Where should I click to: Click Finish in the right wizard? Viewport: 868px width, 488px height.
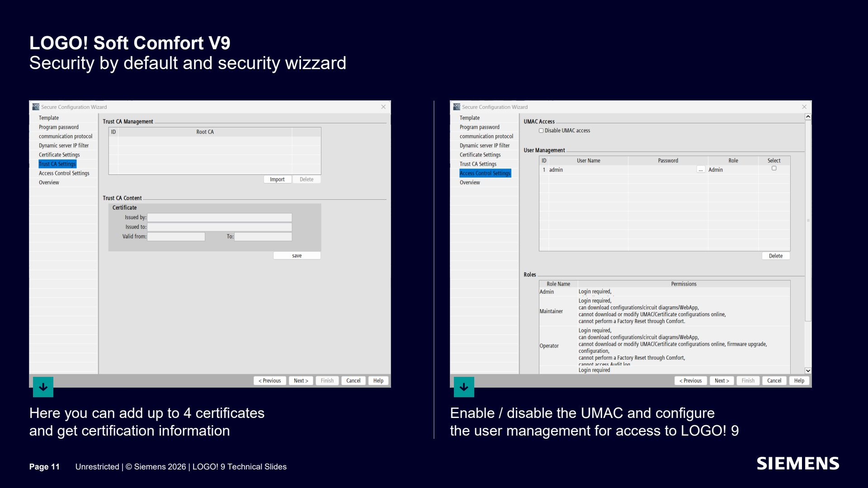748,381
